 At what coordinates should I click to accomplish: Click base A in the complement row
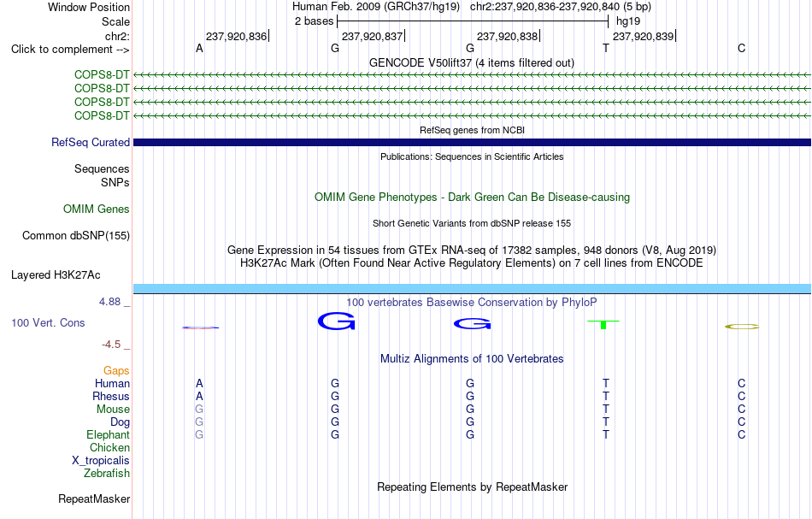pos(199,48)
